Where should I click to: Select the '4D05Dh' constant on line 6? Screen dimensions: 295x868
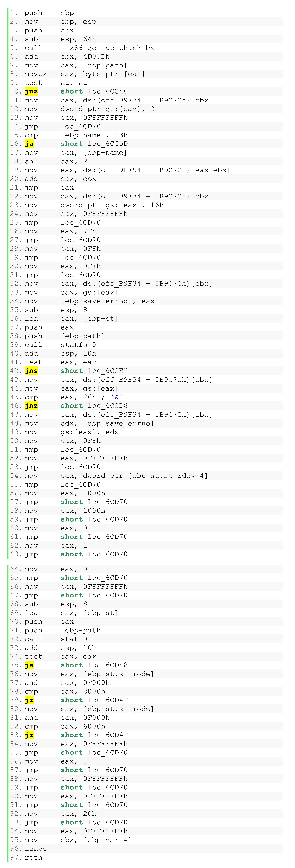(x=96, y=57)
